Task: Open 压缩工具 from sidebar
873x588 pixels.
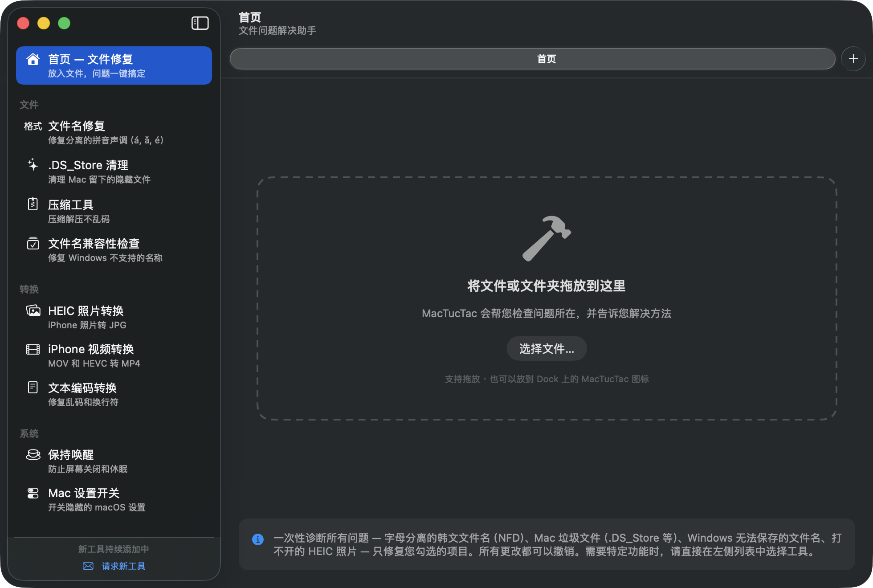Action: pyautogui.click(x=114, y=211)
